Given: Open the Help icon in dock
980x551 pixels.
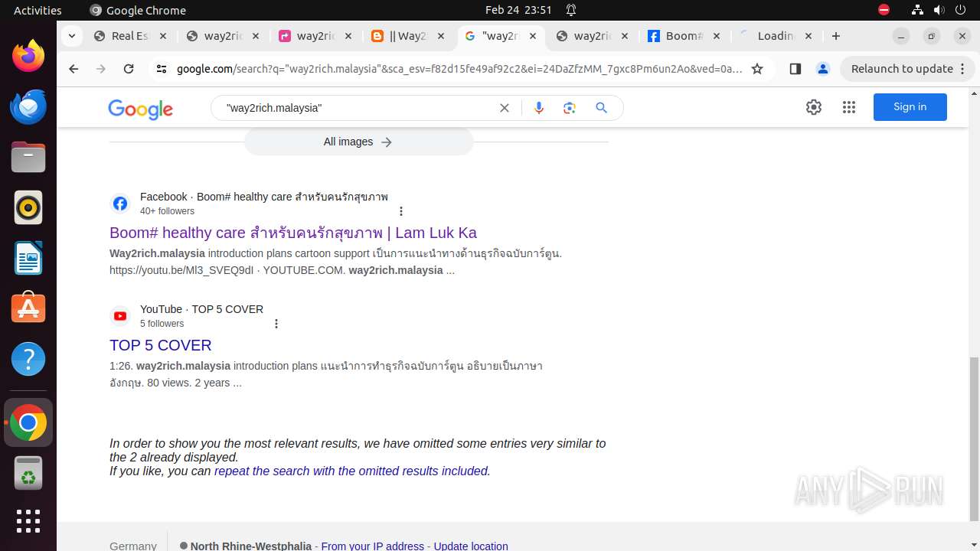Looking at the screenshot, I should [28, 359].
